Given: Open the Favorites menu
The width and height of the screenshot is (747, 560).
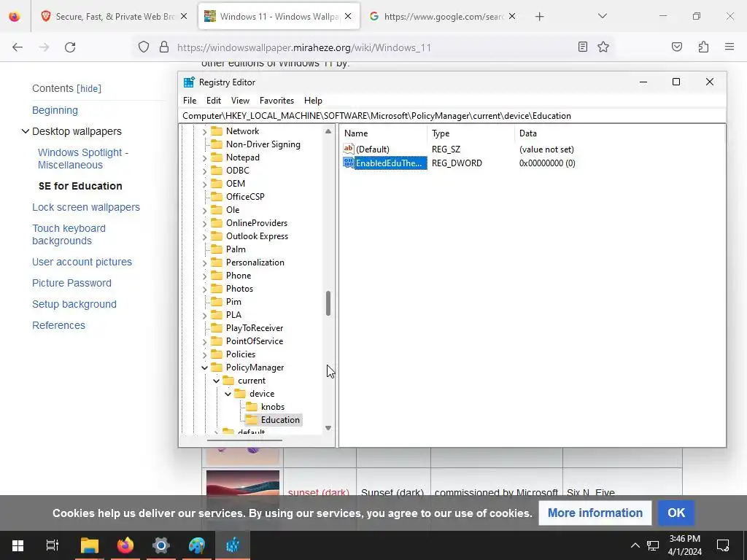Looking at the screenshot, I should pyautogui.click(x=276, y=101).
